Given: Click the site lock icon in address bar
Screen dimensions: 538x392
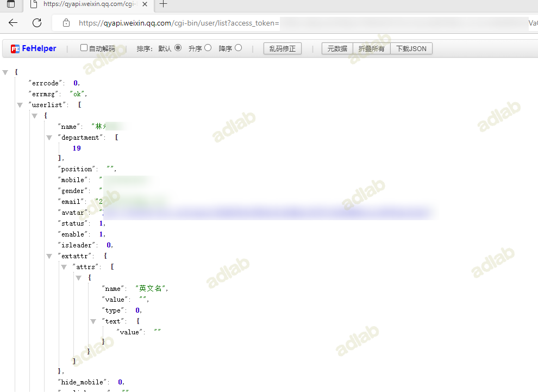Looking at the screenshot, I should tap(66, 23).
